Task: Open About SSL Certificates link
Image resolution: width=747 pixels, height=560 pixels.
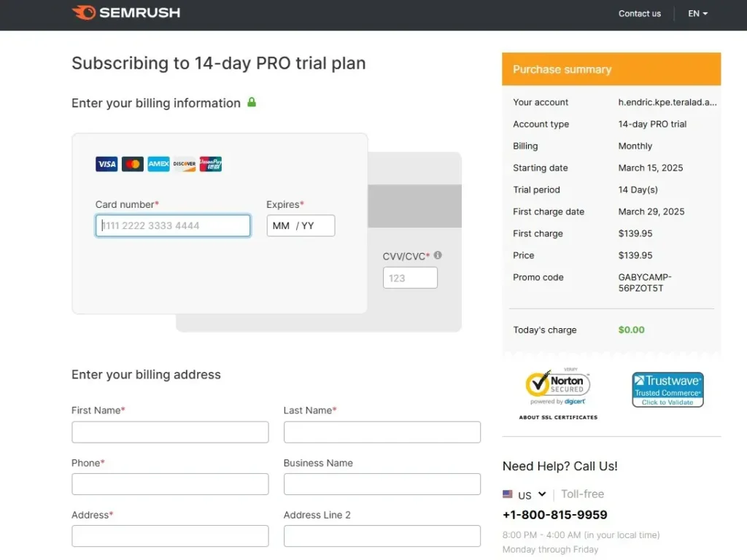Action: pyautogui.click(x=558, y=417)
